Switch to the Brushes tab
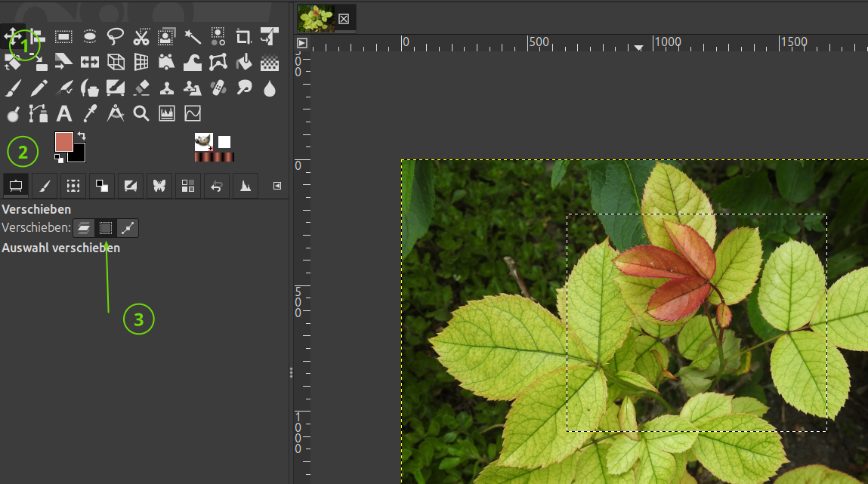 click(45, 186)
